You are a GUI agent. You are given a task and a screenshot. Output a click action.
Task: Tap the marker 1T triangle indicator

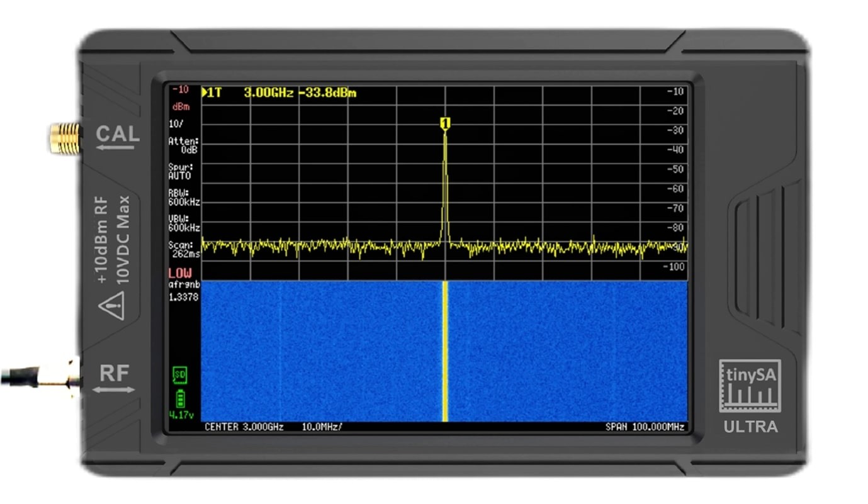tap(205, 93)
